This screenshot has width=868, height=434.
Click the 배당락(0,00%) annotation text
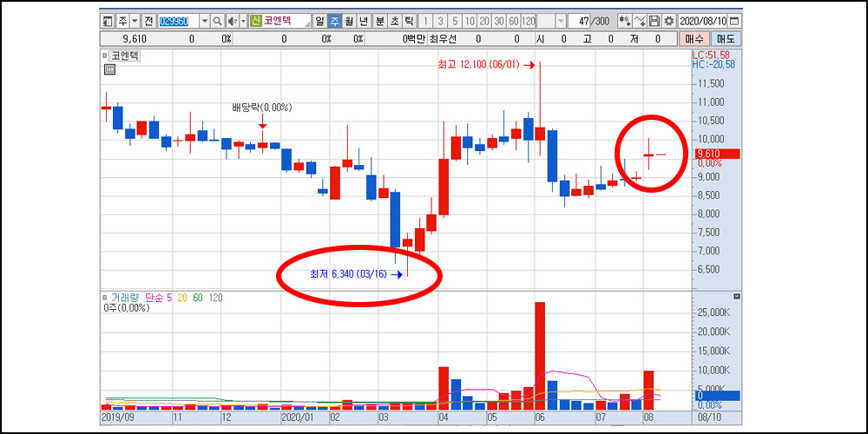point(262,107)
